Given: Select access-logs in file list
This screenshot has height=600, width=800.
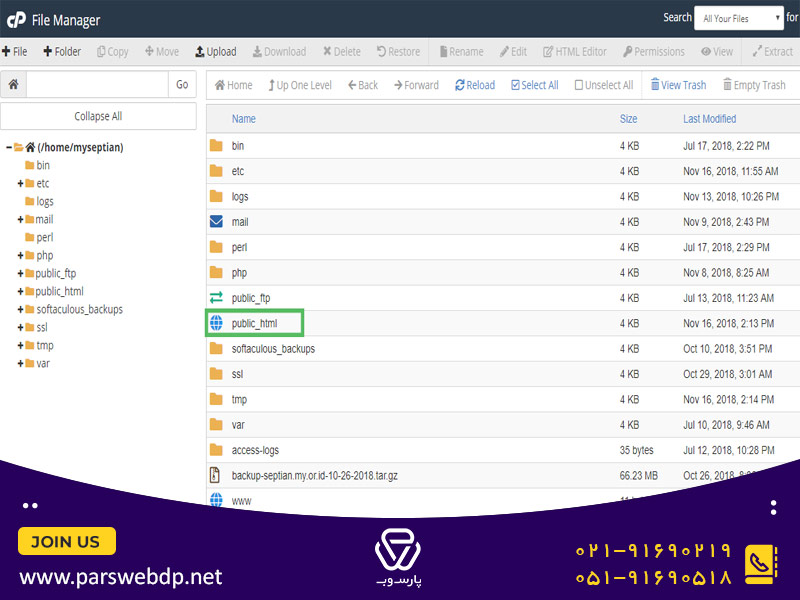Looking at the screenshot, I should 503,450.
